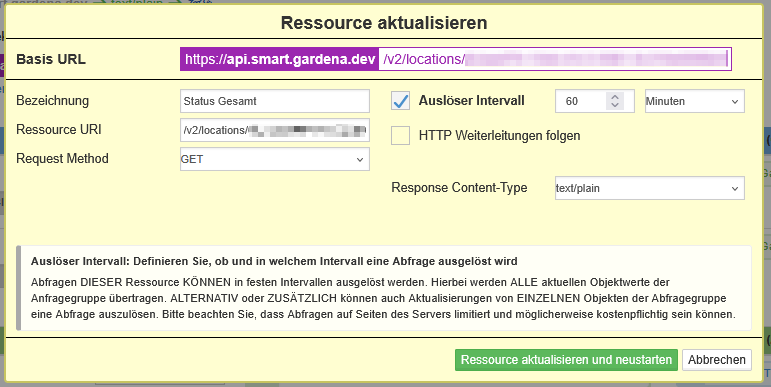
Task: Click the Auslöser Intervall label text
Action: tap(472, 101)
